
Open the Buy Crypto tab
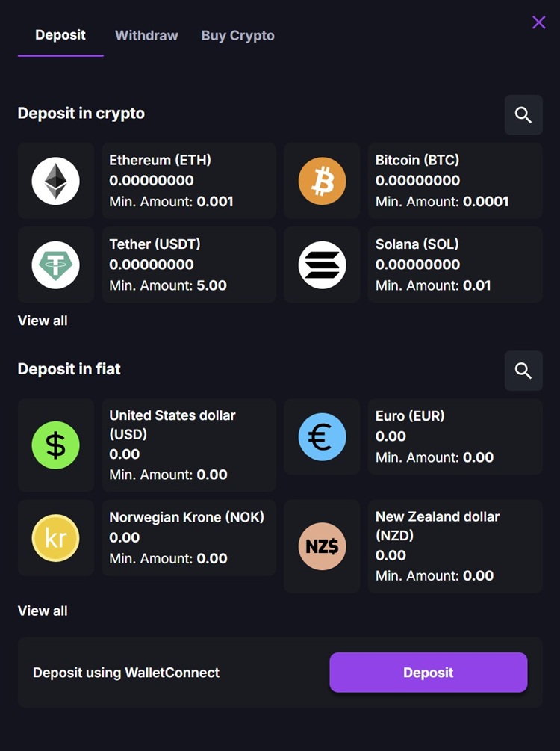coord(237,35)
